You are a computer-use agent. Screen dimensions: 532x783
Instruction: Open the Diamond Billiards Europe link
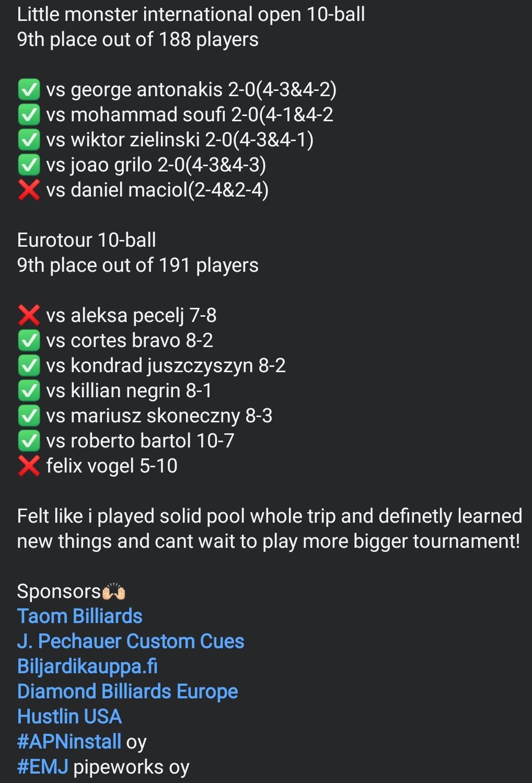(128, 692)
